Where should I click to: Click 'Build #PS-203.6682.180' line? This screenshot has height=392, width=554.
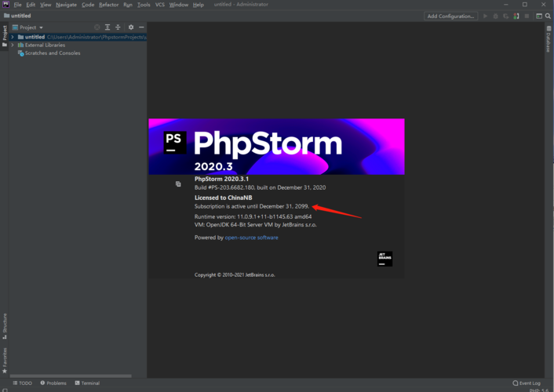(260, 187)
